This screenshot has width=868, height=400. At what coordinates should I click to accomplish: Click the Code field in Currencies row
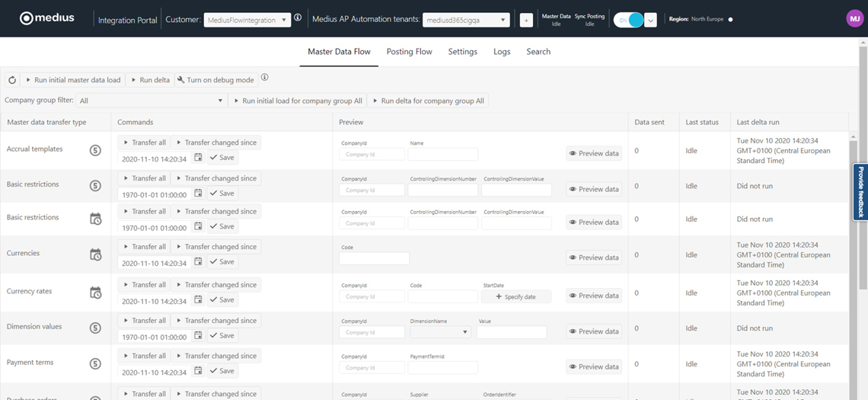point(374,258)
